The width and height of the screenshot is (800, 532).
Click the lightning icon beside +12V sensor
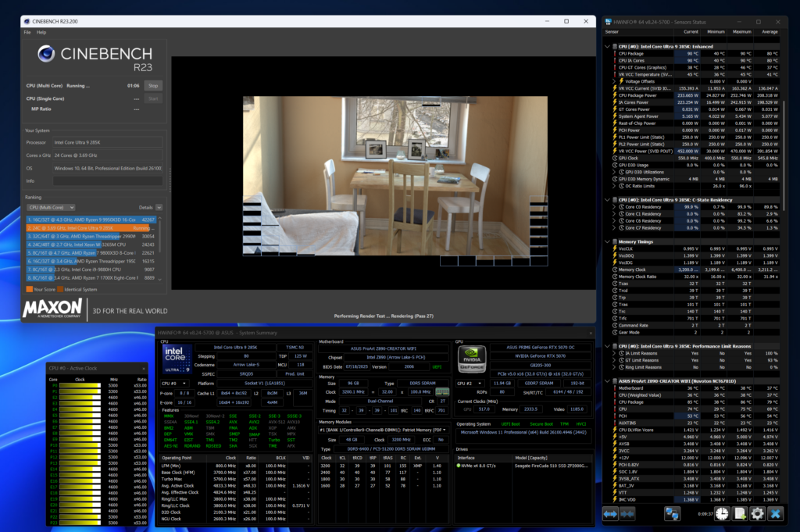tap(615, 458)
